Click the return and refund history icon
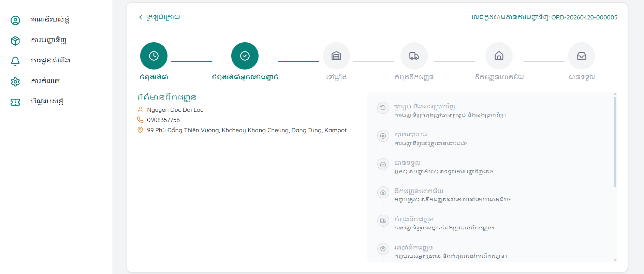The image size is (644, 274). (x=383, y=108)
